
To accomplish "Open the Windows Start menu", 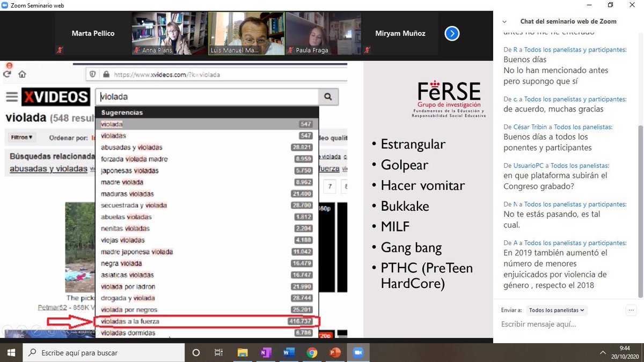I will click(11, 352).
